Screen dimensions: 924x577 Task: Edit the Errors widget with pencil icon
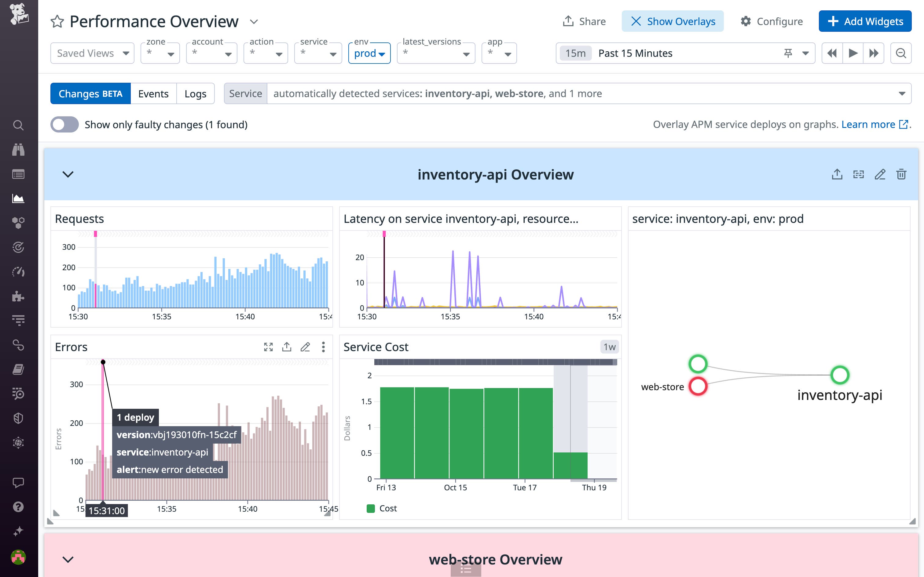tap(305, 347)
